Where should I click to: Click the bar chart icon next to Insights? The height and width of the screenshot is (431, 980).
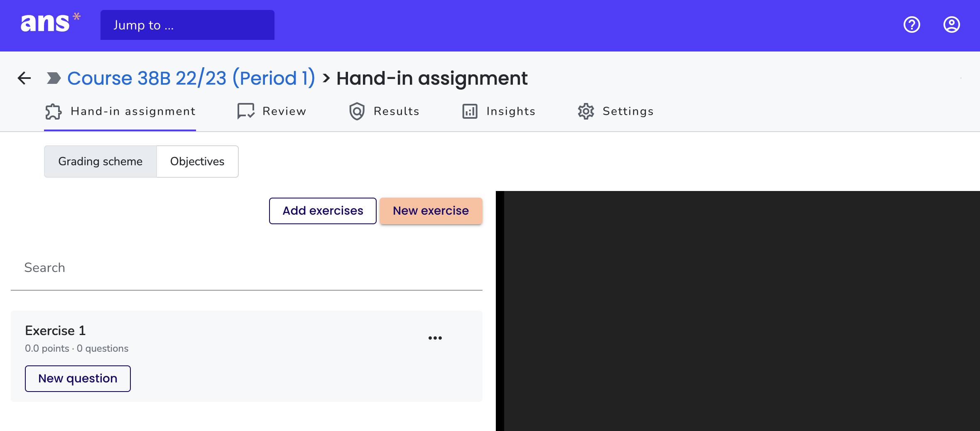tap(470, 111)
